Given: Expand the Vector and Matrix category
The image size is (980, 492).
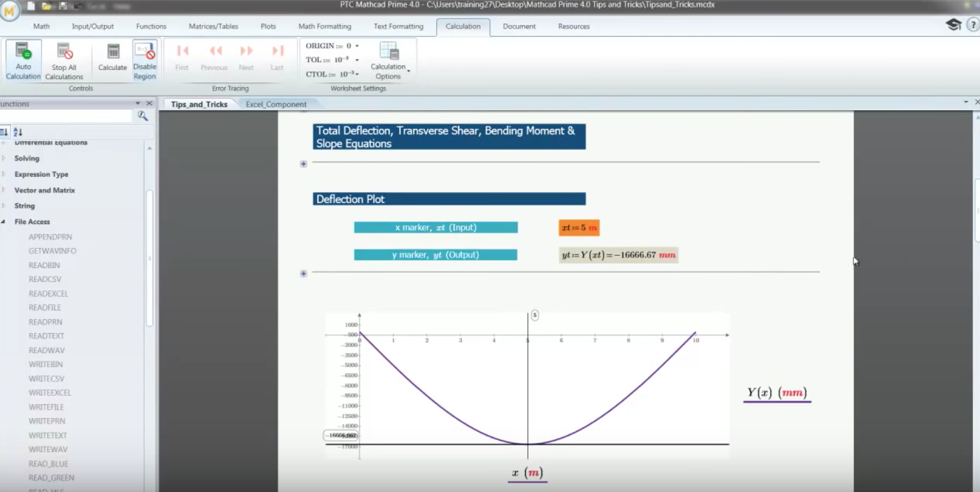Looking at the screenshot, I should (4, 190).
